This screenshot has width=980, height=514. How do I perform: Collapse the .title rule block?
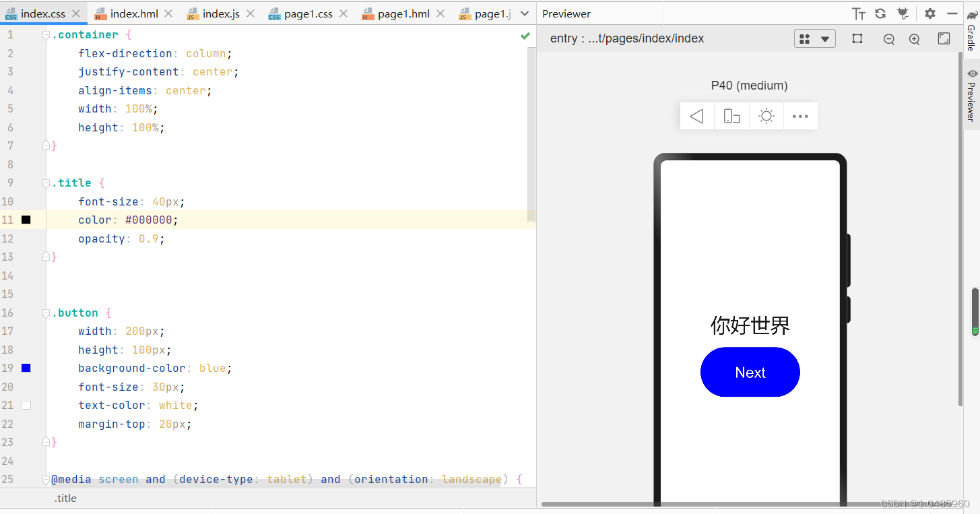pos(46,183)
